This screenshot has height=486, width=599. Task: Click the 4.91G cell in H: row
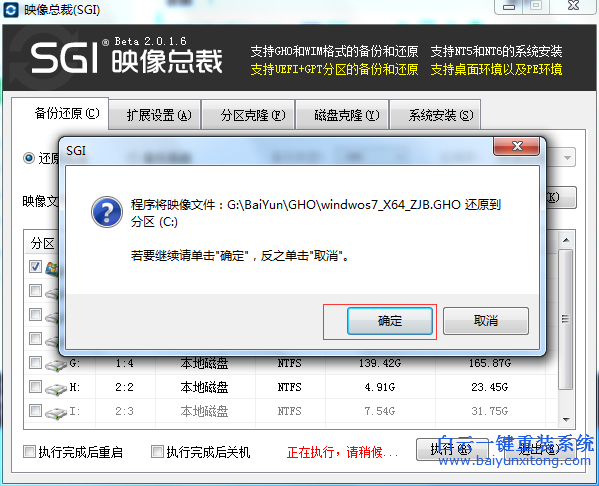point(380,387)
